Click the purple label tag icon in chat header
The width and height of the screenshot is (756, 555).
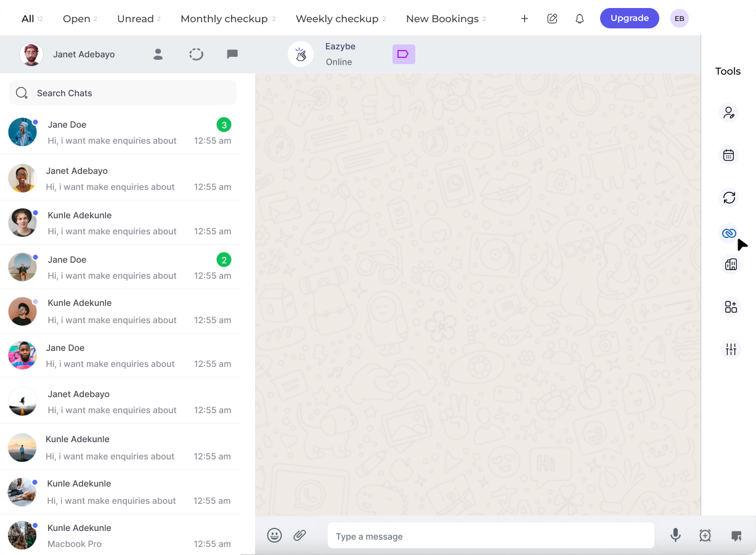pyautogui.click(x=404, y=54)
